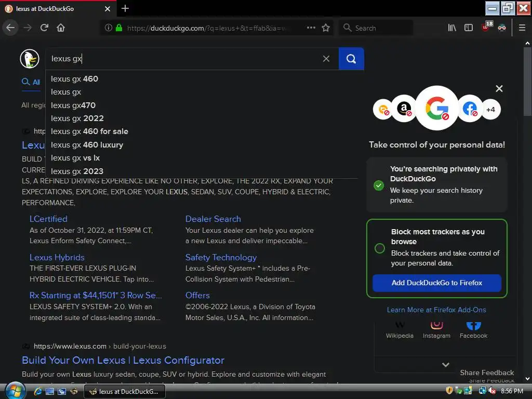Open Build Your Own Lexus result

pyautogui.click(x=123, y=360)
